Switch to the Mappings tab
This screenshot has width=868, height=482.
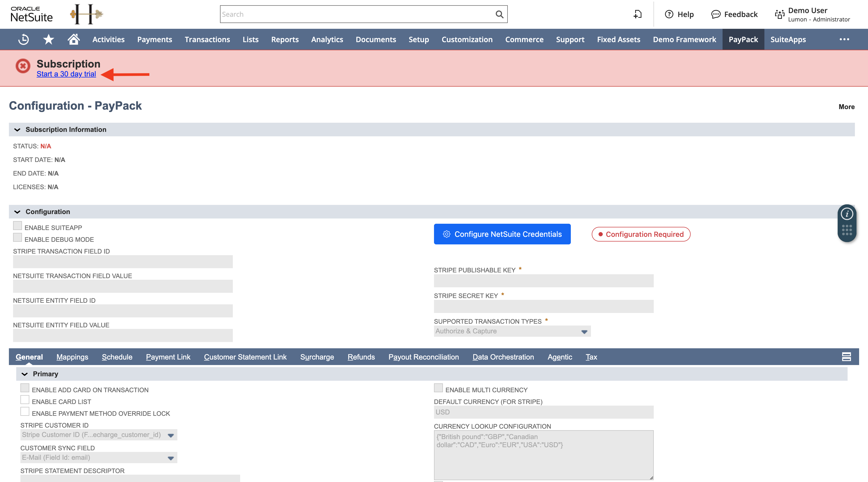pos(72,357)
